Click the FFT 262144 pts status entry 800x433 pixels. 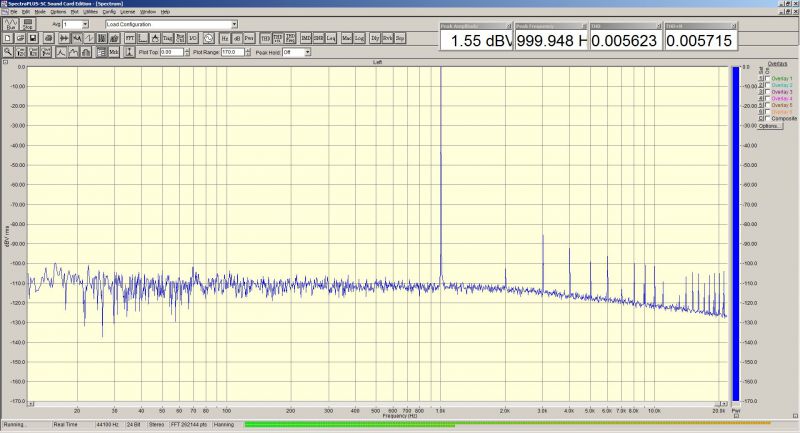pos(189,424)
